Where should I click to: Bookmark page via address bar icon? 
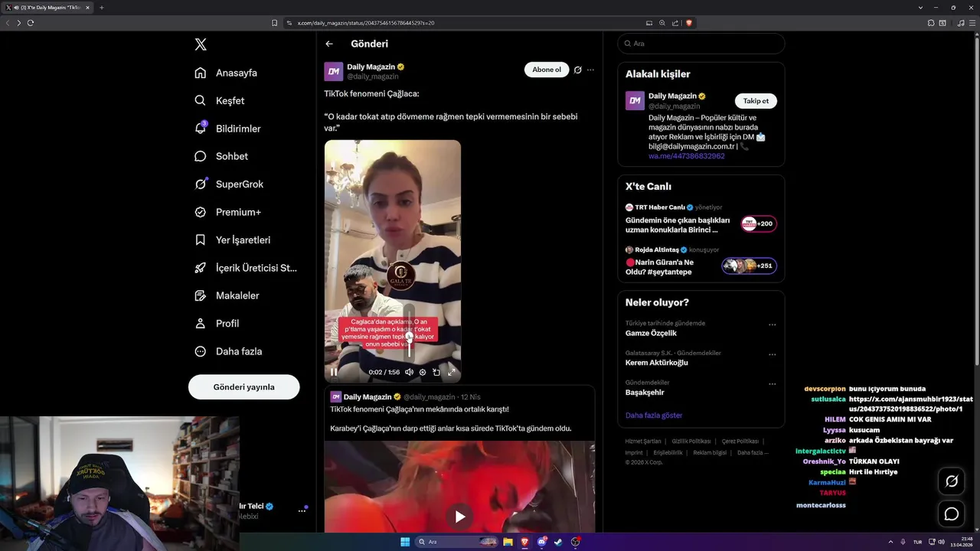pyautogui.click(x=274, y=23)
